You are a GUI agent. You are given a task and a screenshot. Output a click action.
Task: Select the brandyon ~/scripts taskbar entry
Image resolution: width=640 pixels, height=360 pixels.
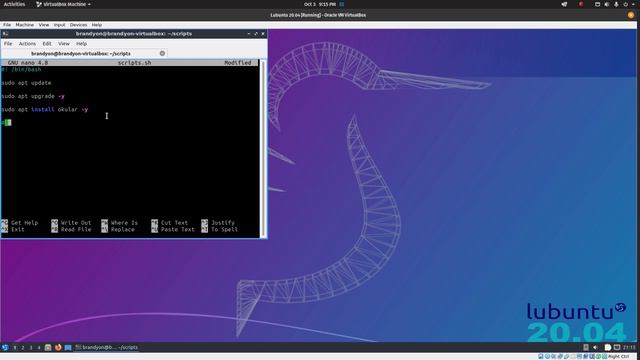[107, 347]
